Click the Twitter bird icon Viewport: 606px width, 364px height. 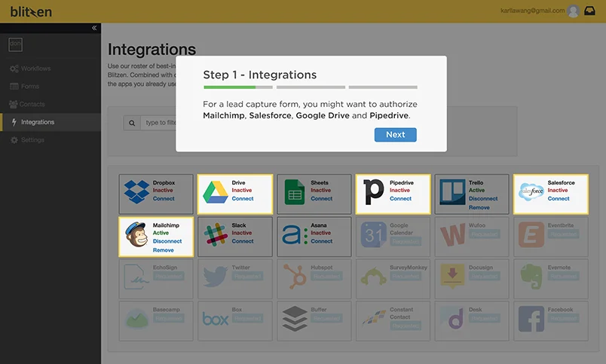216,277
